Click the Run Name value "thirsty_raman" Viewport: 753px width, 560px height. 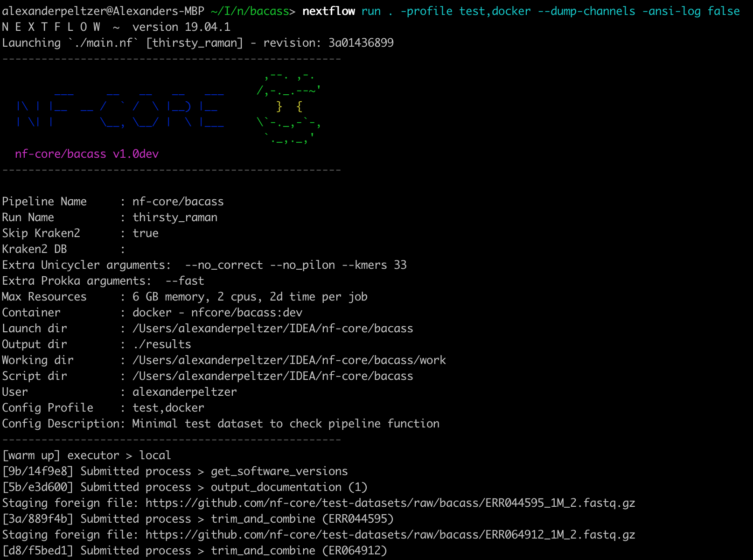point(175,217)
